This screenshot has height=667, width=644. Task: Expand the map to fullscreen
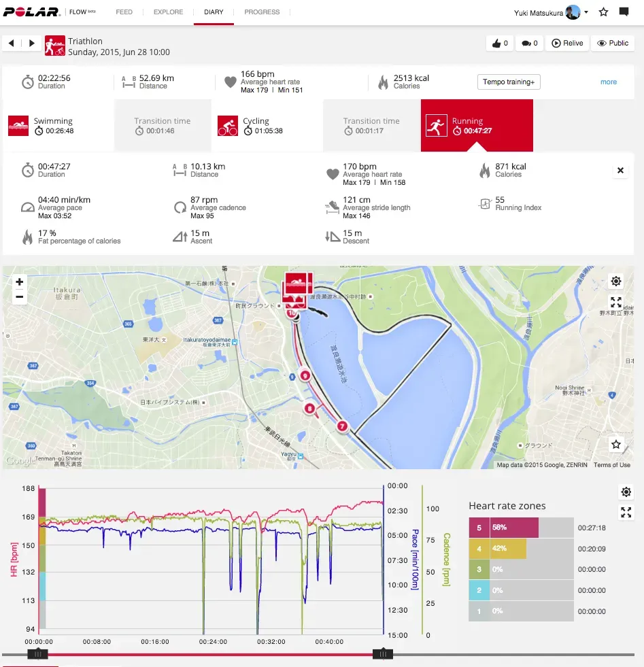[x=615, y=302]
